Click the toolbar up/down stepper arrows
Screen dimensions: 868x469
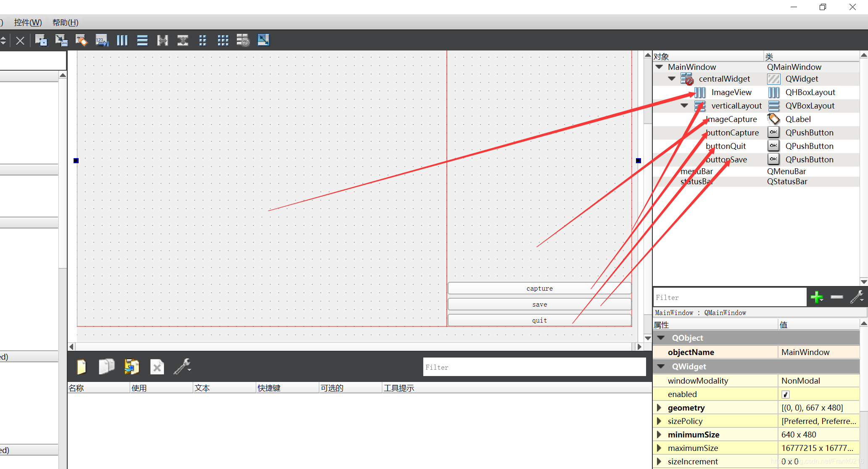(3, 40)
